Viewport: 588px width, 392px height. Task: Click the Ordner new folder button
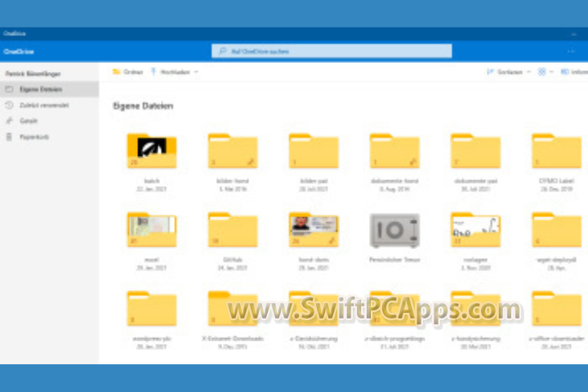[128, 72]
